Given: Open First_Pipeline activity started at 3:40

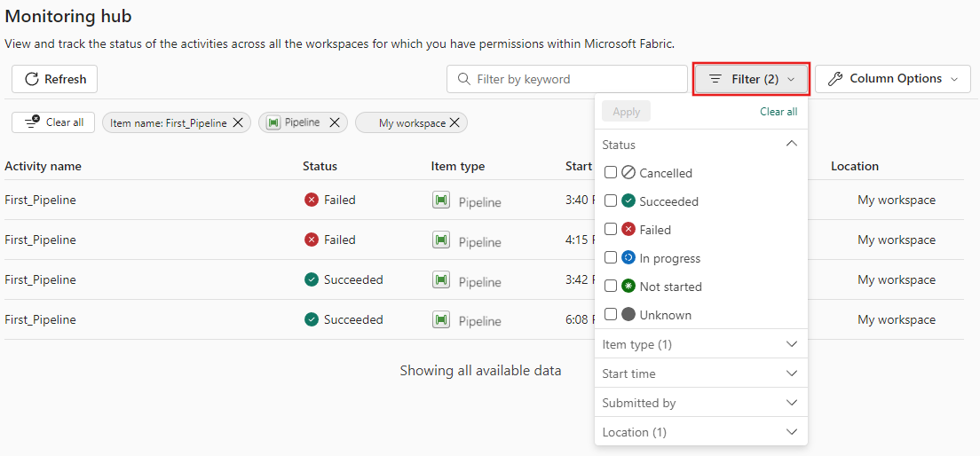Looking at the screenshot, I should [x=41, y=200].
